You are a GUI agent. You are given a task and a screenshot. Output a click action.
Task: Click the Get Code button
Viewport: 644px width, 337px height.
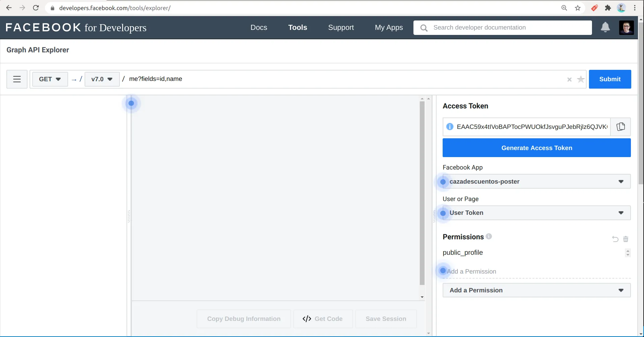pyautogui.click(x=323, y=319)
